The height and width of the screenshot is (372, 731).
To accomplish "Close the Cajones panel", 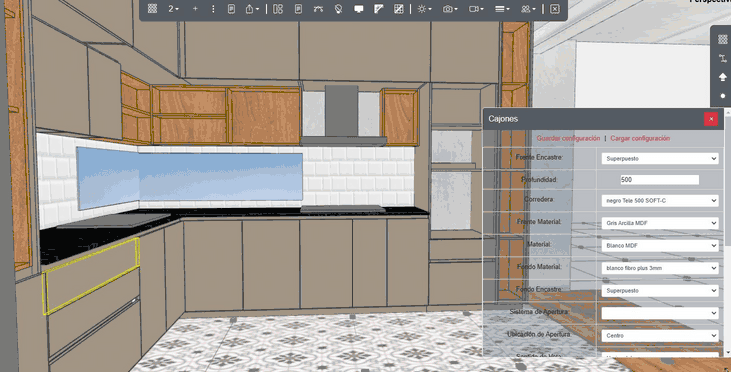I will click(711, 119).
